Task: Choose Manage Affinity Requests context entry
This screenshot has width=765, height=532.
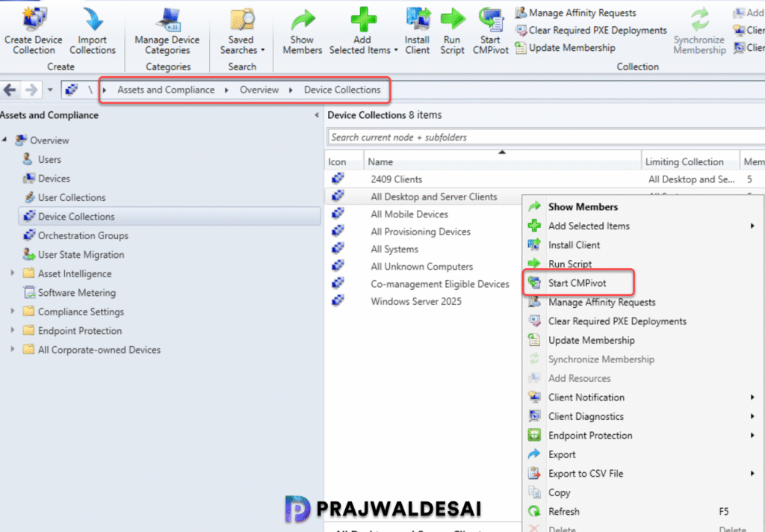Action: point(642,302)
